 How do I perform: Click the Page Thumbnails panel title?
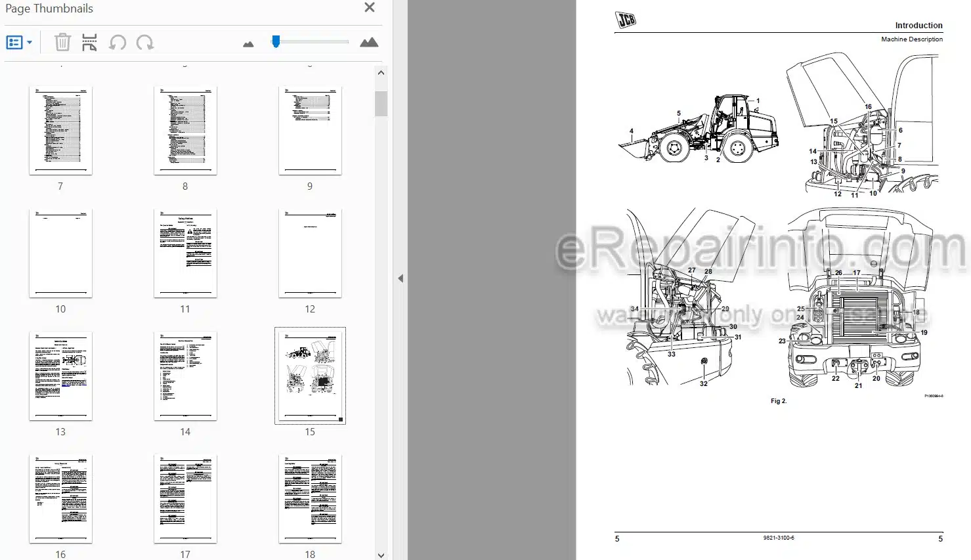(49, 9)
